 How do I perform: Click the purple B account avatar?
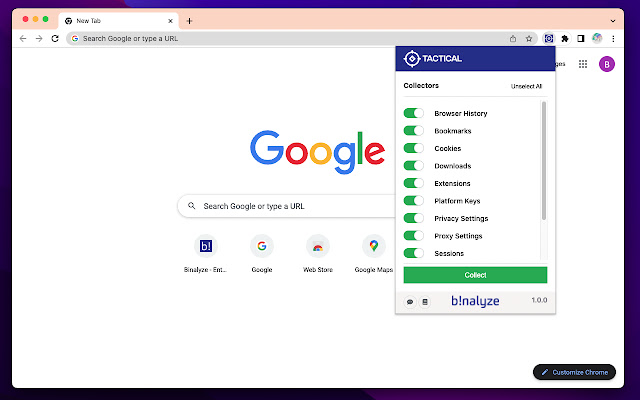[607, 64]
